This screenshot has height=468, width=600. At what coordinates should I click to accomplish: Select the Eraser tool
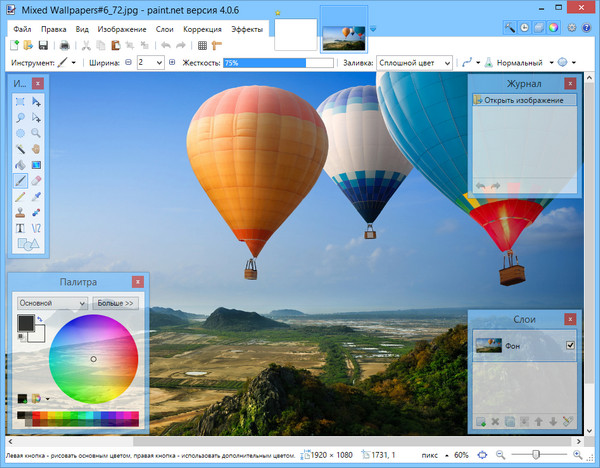pyautogui.click(x=36, y=180)
